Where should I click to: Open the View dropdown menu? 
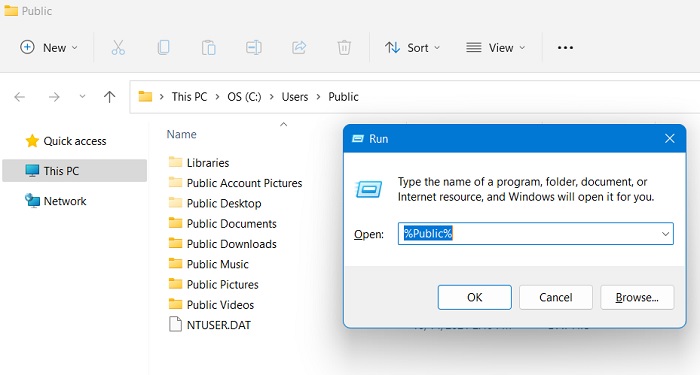[496, 47]
